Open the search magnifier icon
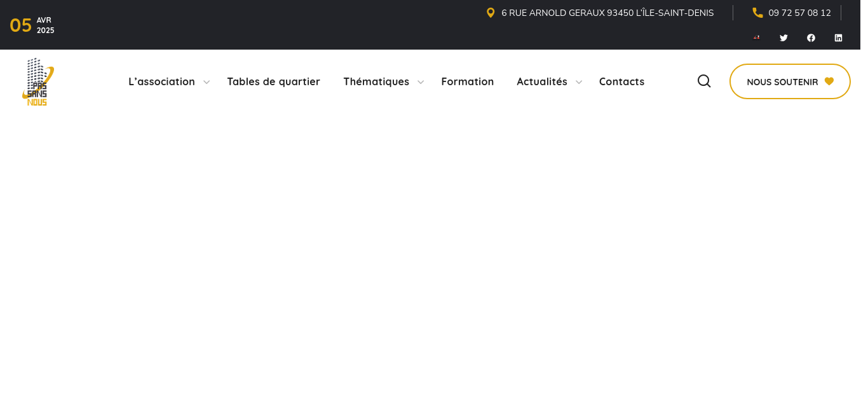The height and width of the screenshot is (414, 868). pyautogui.click(x=704, y=81)
